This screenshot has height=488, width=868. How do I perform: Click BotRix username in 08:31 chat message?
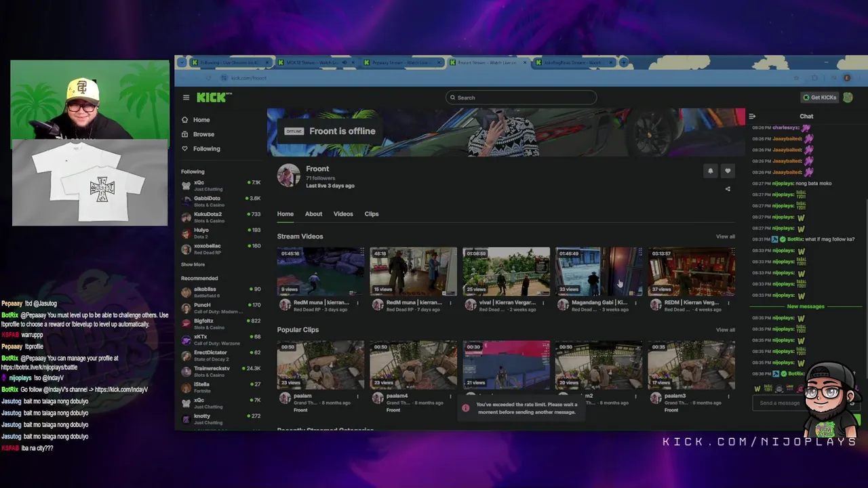pyautogui.click(x=795, y=239)
